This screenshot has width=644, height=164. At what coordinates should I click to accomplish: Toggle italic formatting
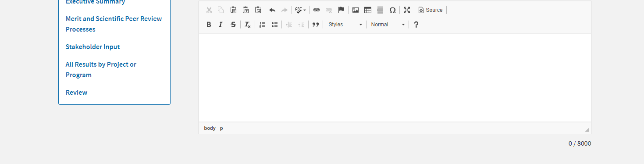[x=221, y=25]
